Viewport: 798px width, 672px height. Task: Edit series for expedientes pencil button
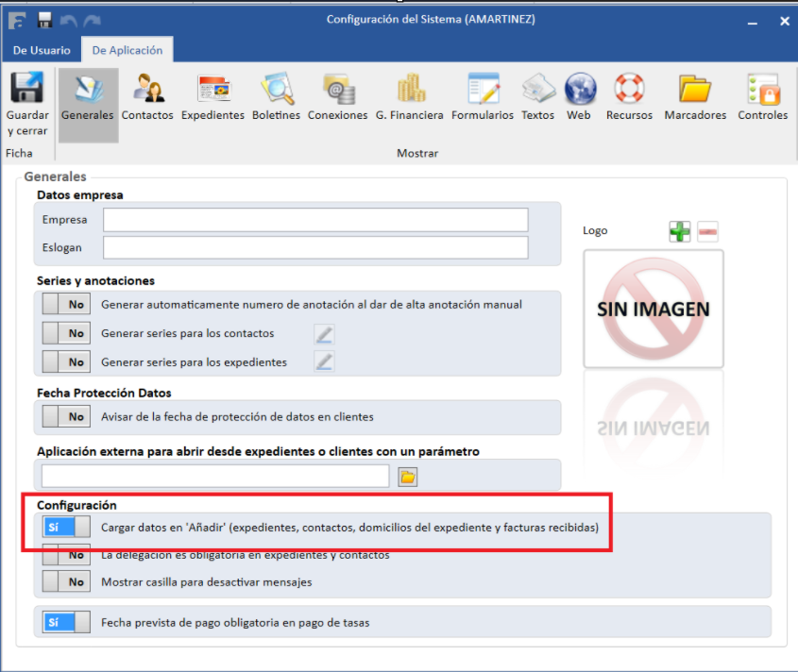point(324,361)
